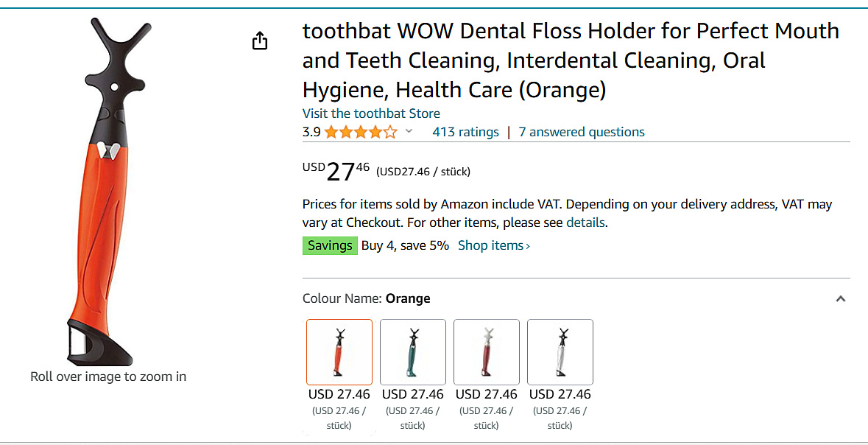Image resolution: width=868 pixels, height=445 pixels.
Task: Click the green Savings badge
Action: (330, 245)
